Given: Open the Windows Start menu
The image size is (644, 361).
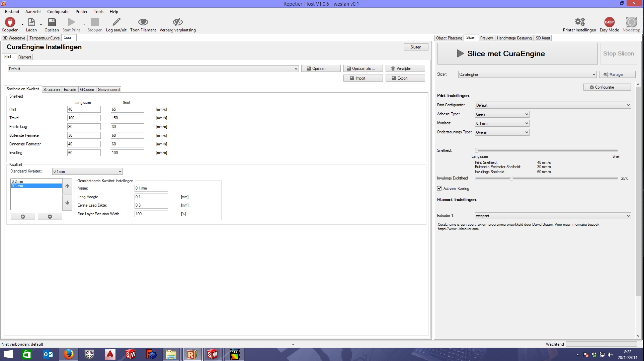Looking at the screenshot, I should tap(8, 354).
